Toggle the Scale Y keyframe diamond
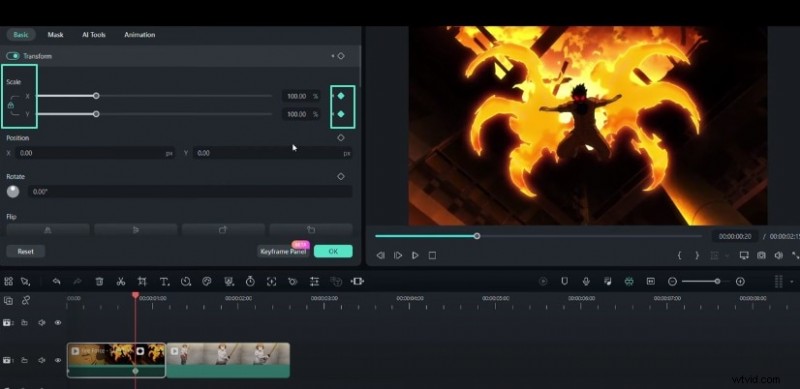 (x=341, y=114)
